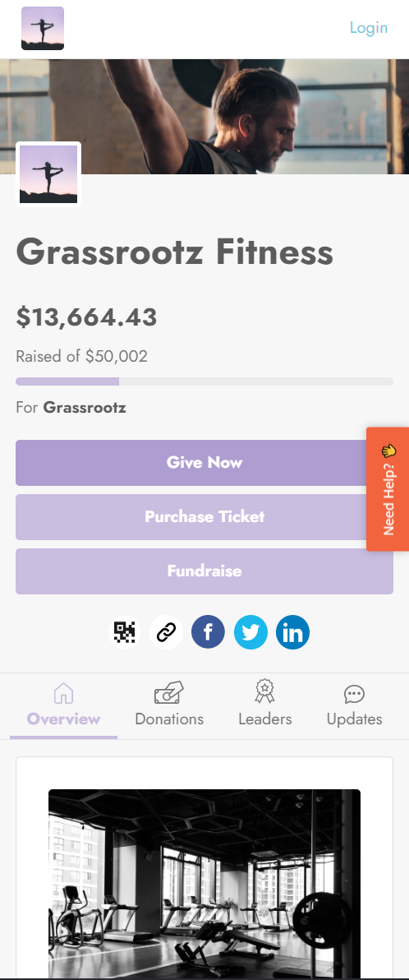Image resolution: width=409 pixels, height=980 pixels.
Task: Open the QR code share icon
Action: point(124,632)
